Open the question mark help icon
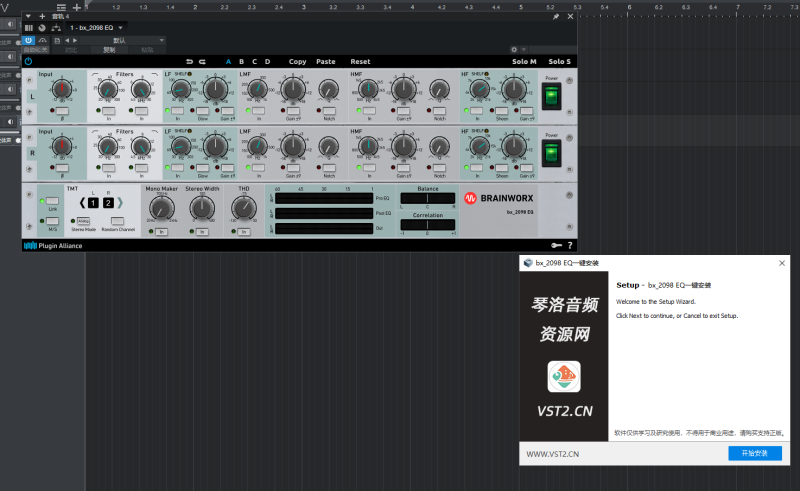800x491 pixels. coord(570,245)
